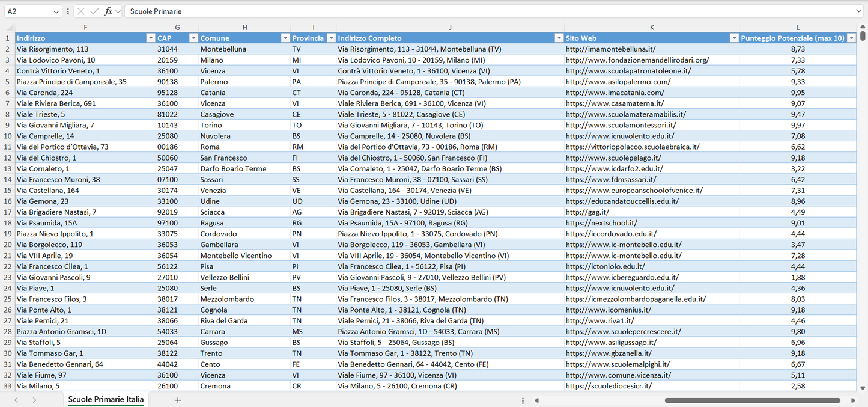Click the left arrow of the horizontal scrollbar
Screen dimensions: 868x407
point(536,399)
